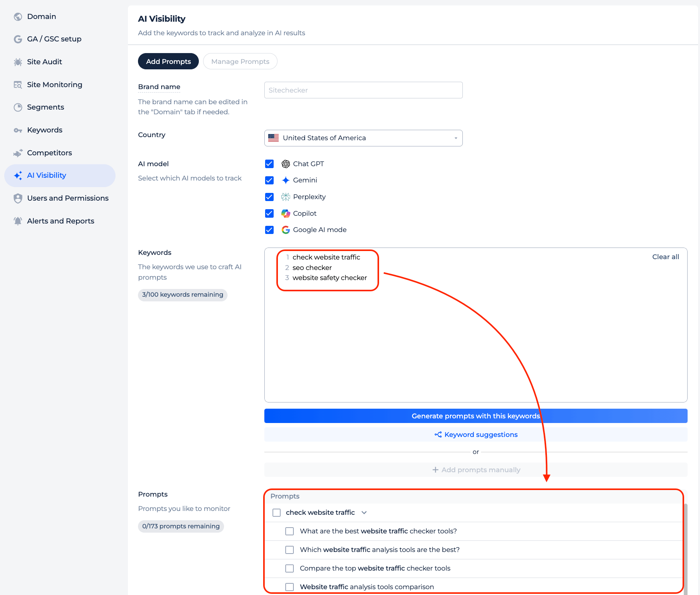Viewport: 700px width, 595px height.
Task: Click the Google AI mode logo icon
Action: (x=286, y=230)
